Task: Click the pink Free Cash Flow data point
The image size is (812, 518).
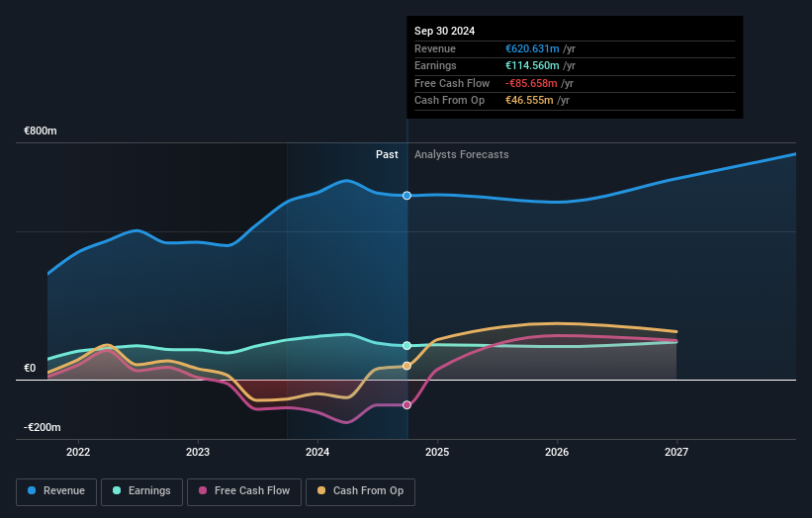Action: click(x=407, y=405)
